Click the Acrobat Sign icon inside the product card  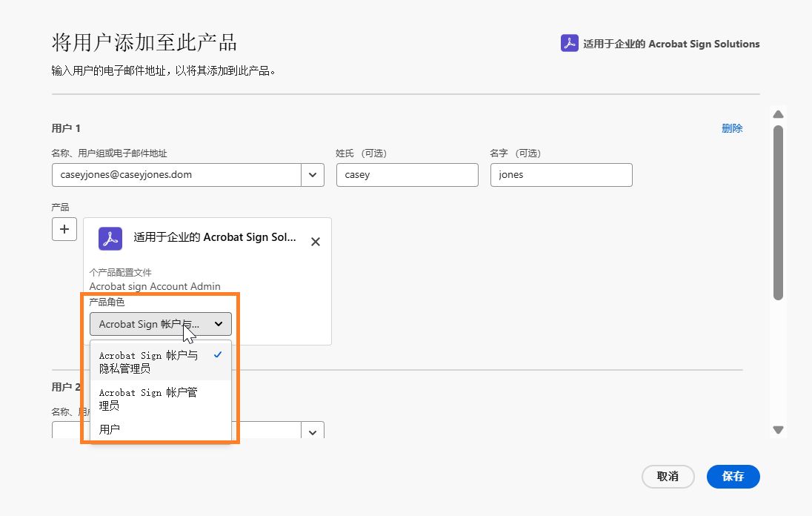(x=110, y=239)
